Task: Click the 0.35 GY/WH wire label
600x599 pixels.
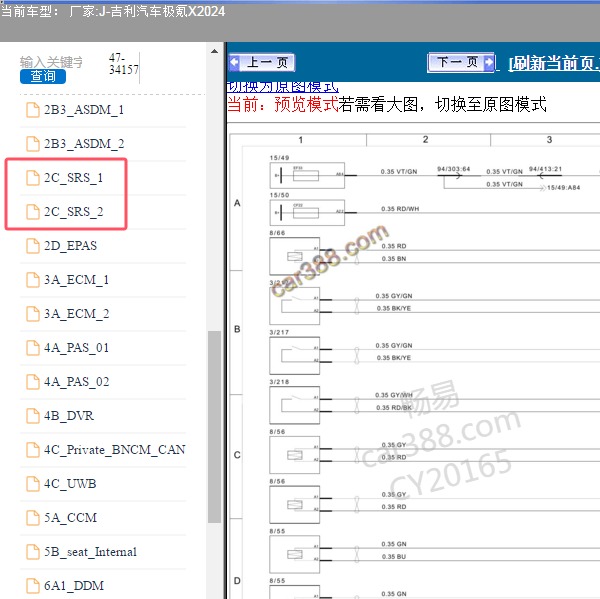Action: pos(394,395)
